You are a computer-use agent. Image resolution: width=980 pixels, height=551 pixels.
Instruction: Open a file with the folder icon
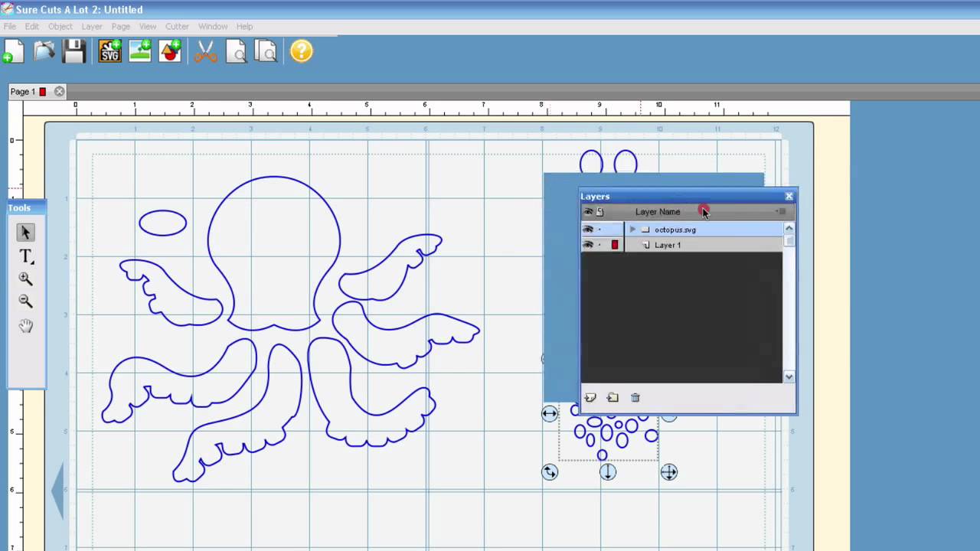44,51
